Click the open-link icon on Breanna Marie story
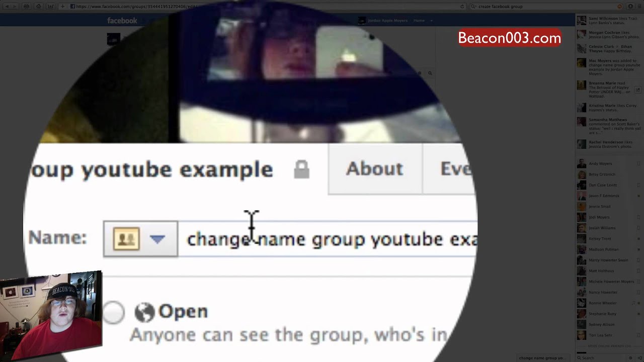 coord(638,89)
